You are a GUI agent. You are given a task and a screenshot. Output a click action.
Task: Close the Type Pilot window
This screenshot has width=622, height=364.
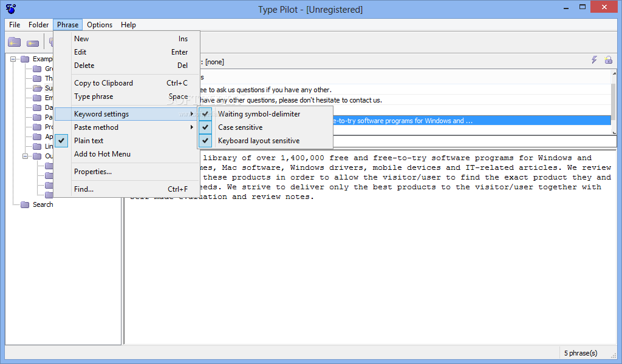pyautogui.click(x=604, y=7)
